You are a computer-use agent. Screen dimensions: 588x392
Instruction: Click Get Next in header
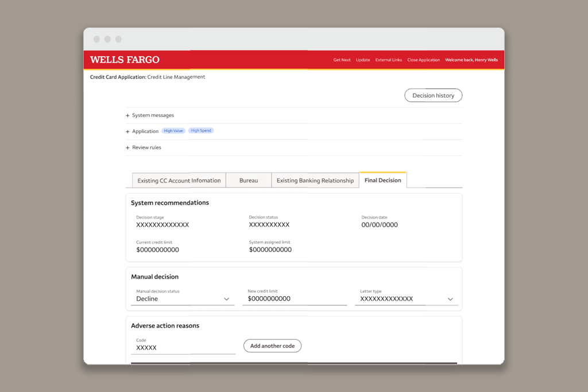(342, 60)
